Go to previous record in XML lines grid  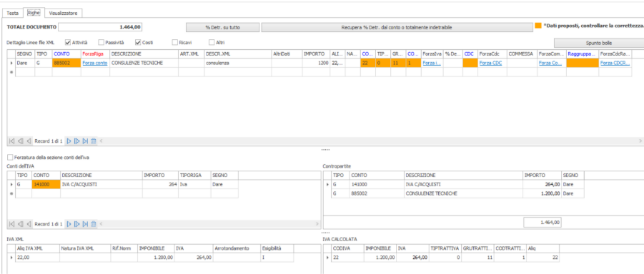[x=29, y=141]
